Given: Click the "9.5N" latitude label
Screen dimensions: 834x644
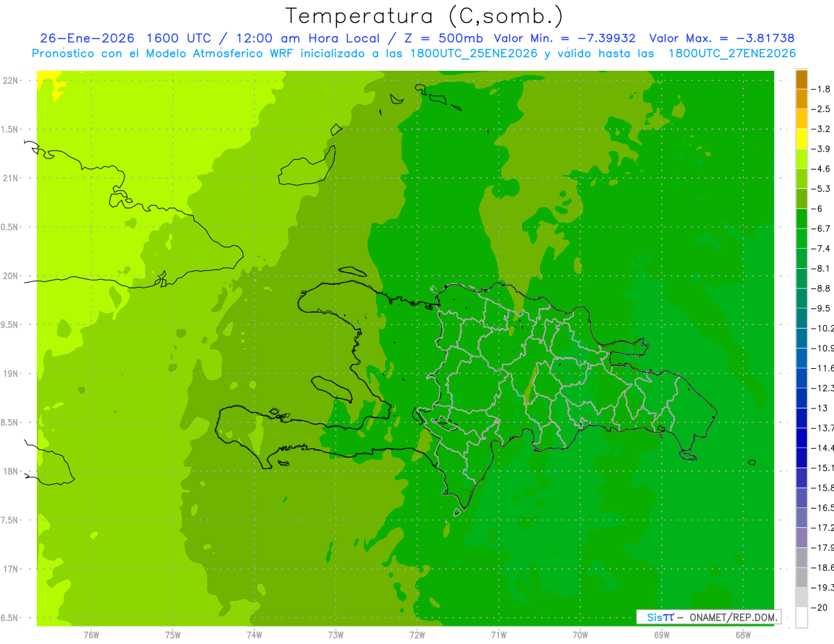Looking at the screenshot, I should (x=10, y=325).
